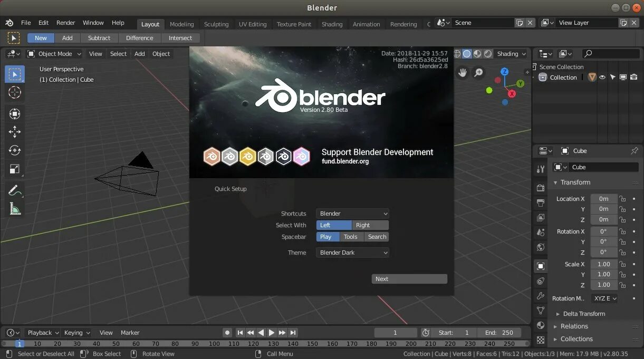Select the Measure ruler tool

15,209
